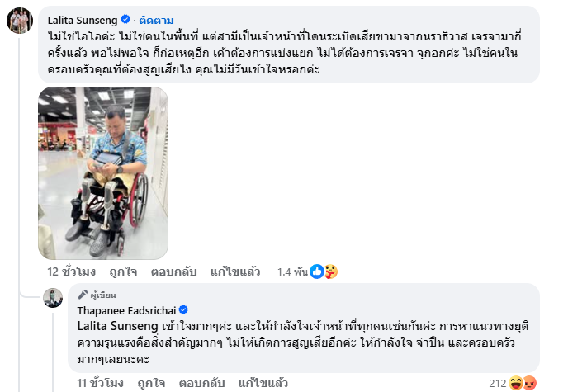Open Thapanee Eadsrichai name link
Screen dimensions: 568x392
point(126,310)
